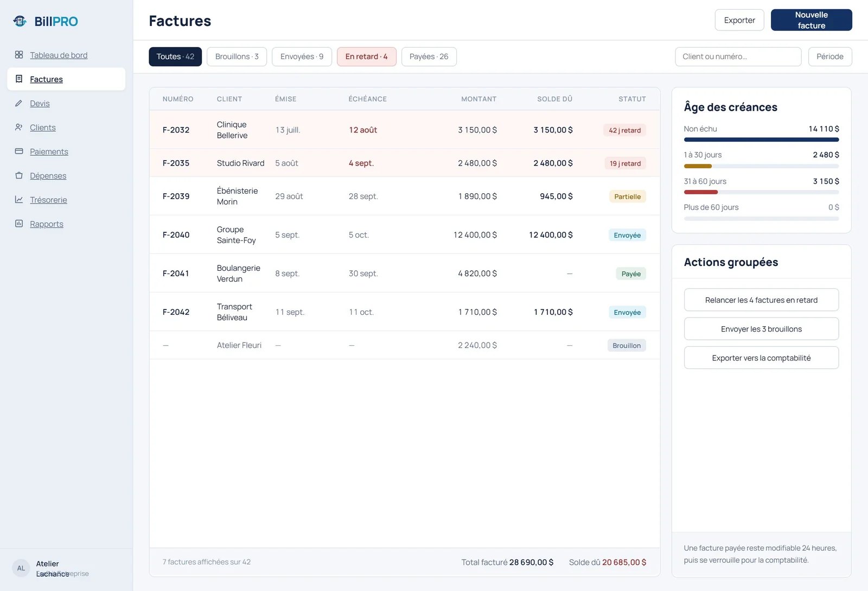Open the Atelier Fleuri draft row
Screen dimensions: 868x591
405,345
